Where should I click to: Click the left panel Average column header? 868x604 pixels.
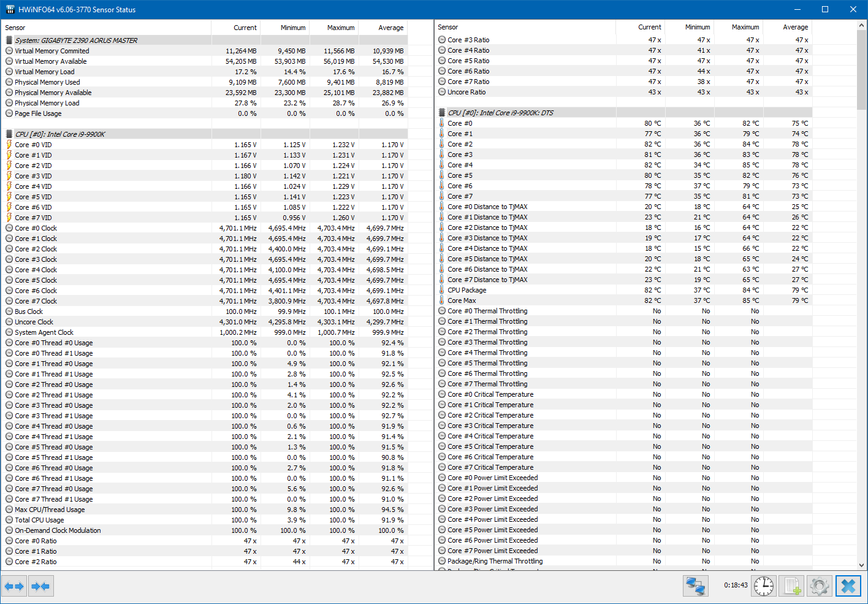[383, 28]
